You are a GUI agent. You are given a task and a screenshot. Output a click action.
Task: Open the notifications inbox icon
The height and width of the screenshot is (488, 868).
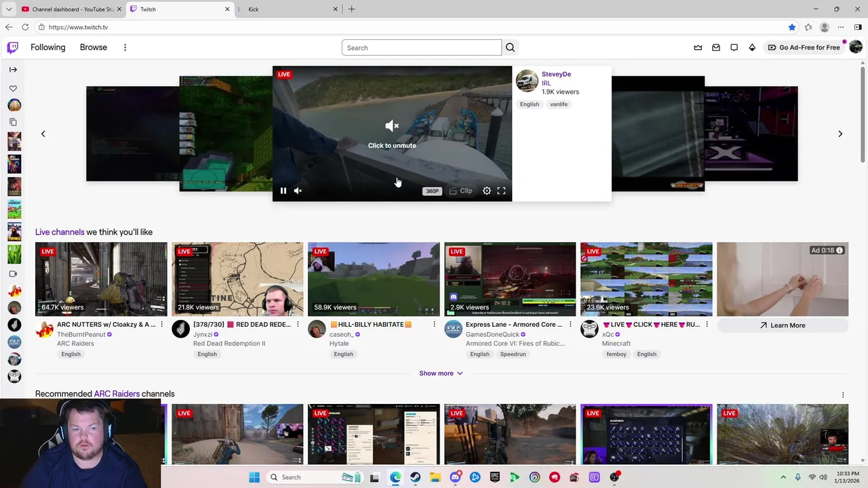click(x=716, y=47)
